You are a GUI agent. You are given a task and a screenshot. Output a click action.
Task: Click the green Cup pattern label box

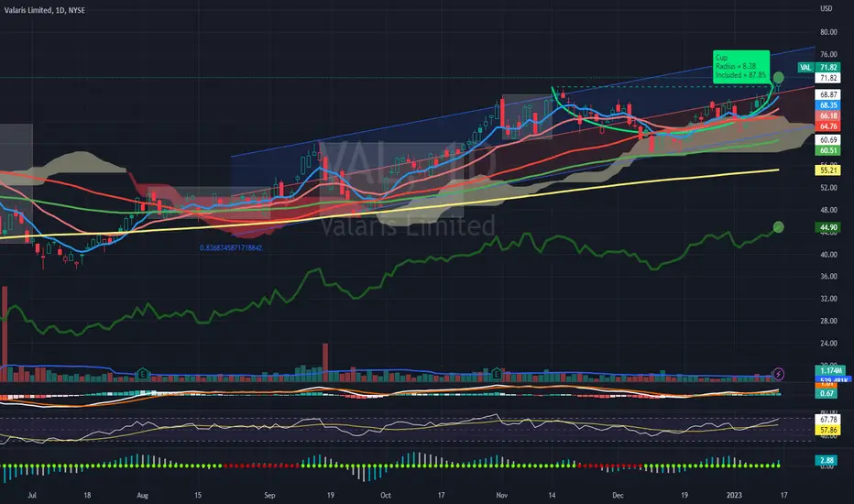pos(741,67)
